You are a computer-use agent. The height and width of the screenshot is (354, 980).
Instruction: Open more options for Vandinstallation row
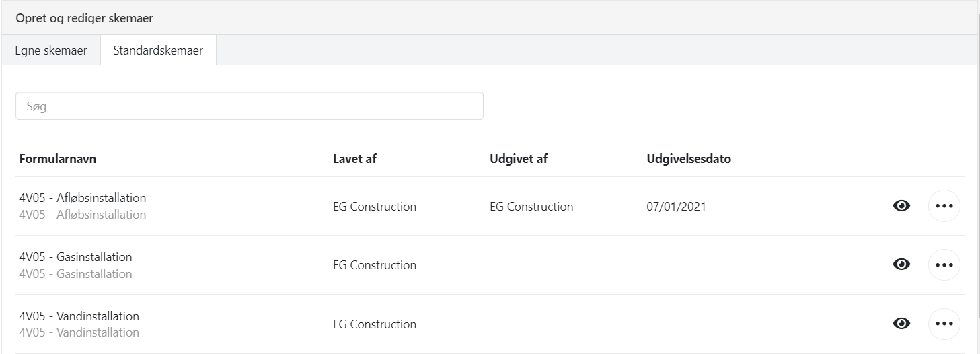pyautogui.click(x=944, y=324)
